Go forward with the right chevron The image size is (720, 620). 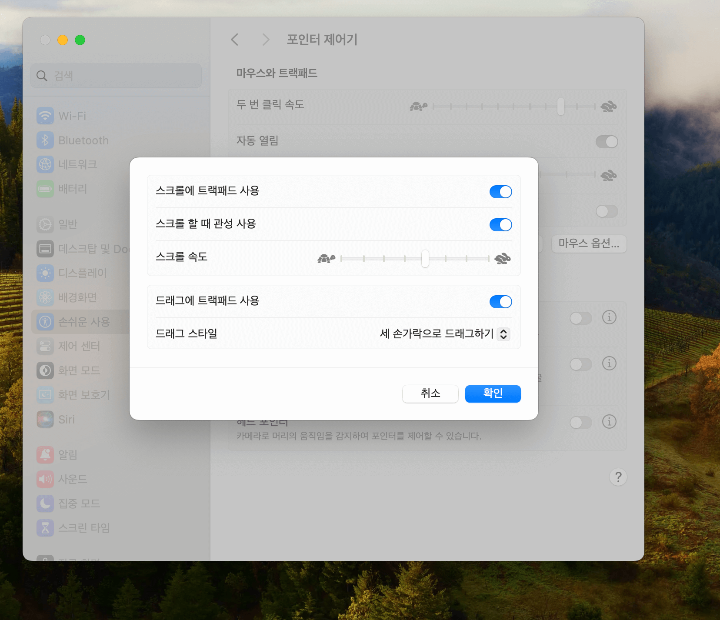(265, 40)
